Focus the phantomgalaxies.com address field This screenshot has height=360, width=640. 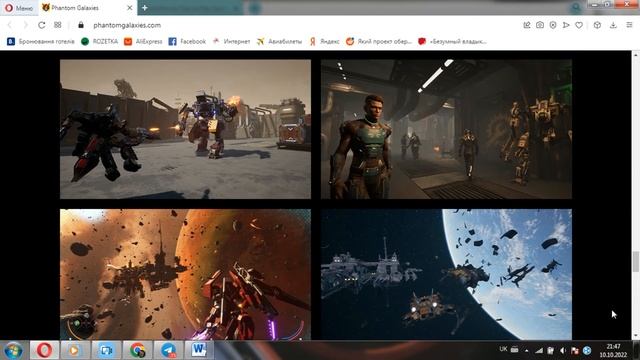127,25
